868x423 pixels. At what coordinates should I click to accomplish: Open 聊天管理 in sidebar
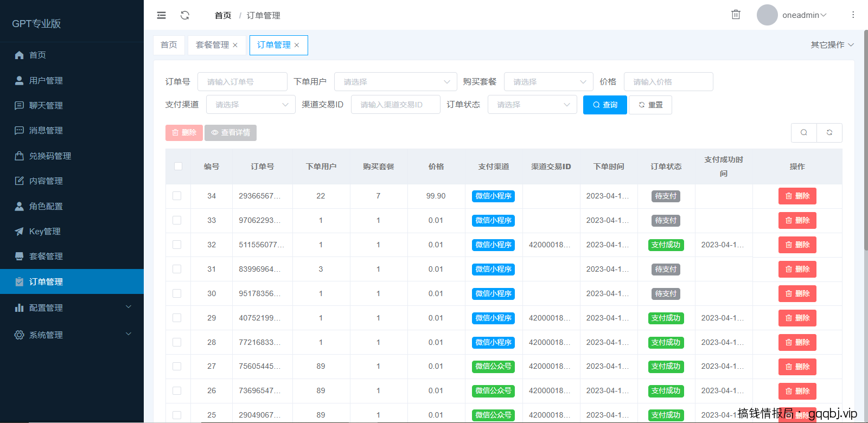click(x=72, y=105)
